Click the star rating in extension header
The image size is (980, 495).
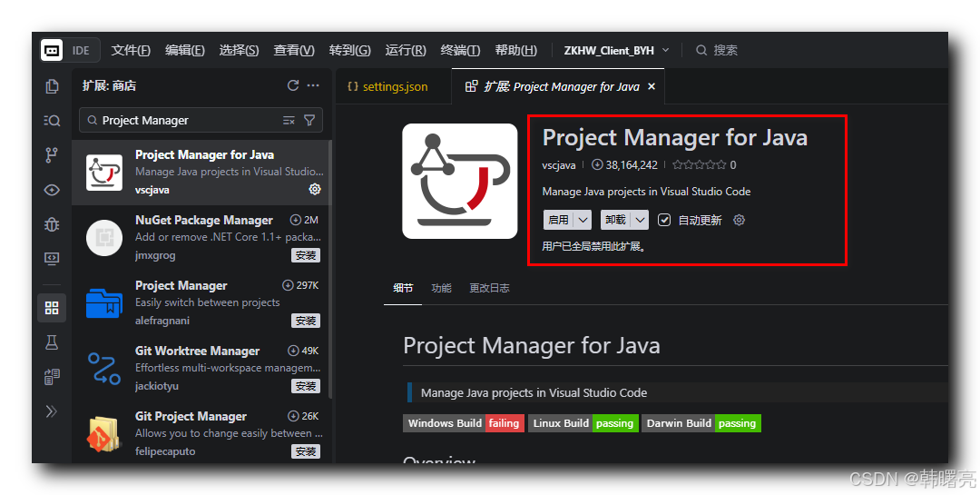tap(699, 164)
